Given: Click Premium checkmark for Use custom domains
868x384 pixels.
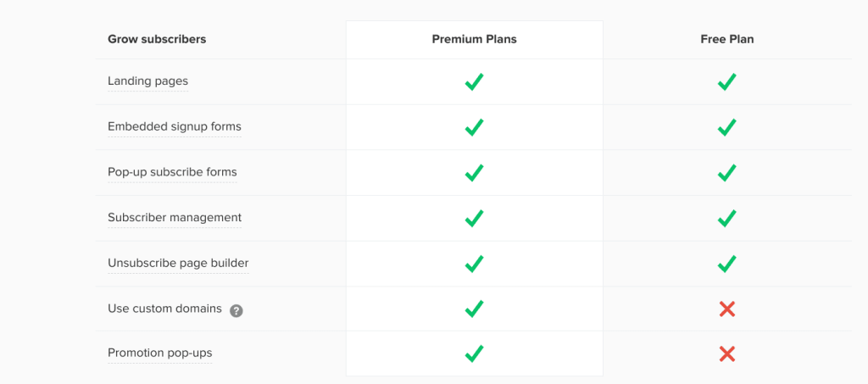Looking at the screenshot, I should tap(475, 309).
